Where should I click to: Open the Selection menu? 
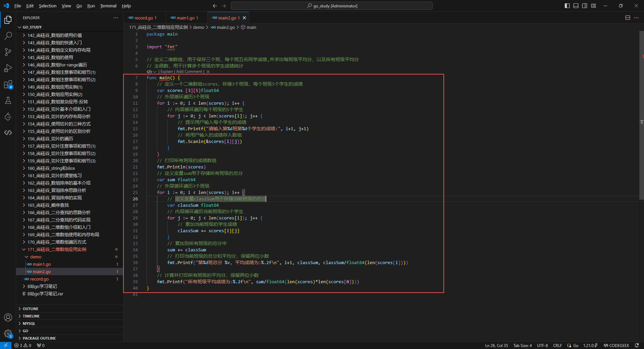pyautogui.click(x=48, y=6)
